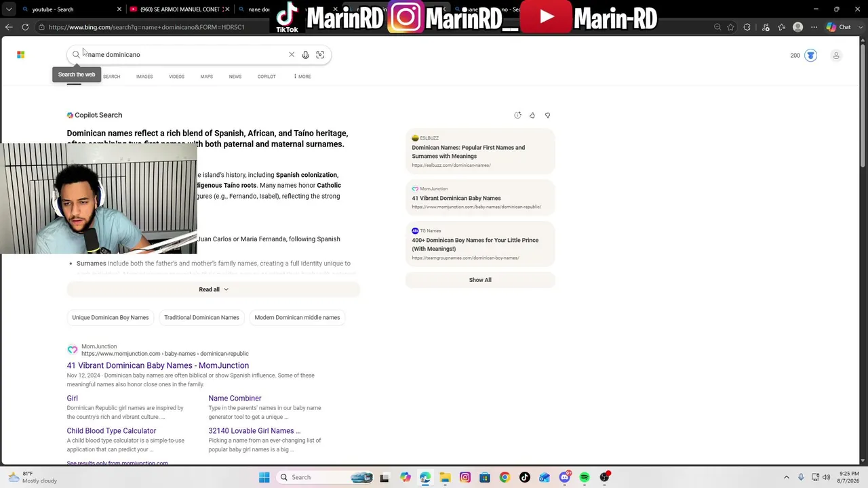The height and width of the screenshot is (488, 868).
Task: Expand the chevron next to Chat
Action: point(859,27)
